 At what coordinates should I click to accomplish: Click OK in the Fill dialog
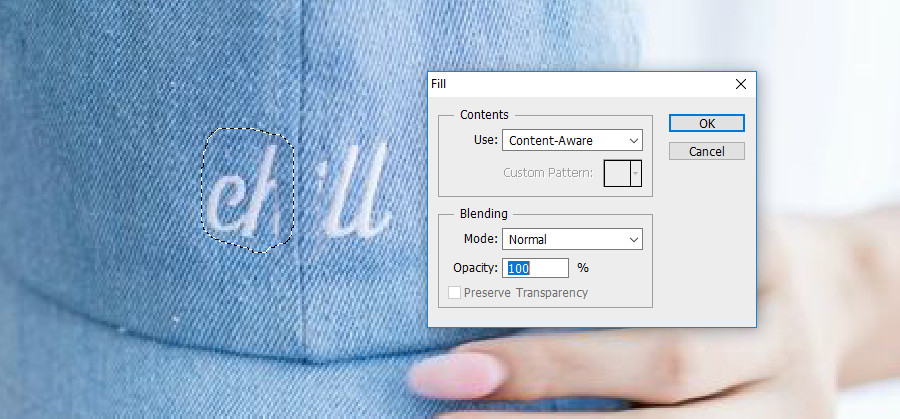coord(707,123)
